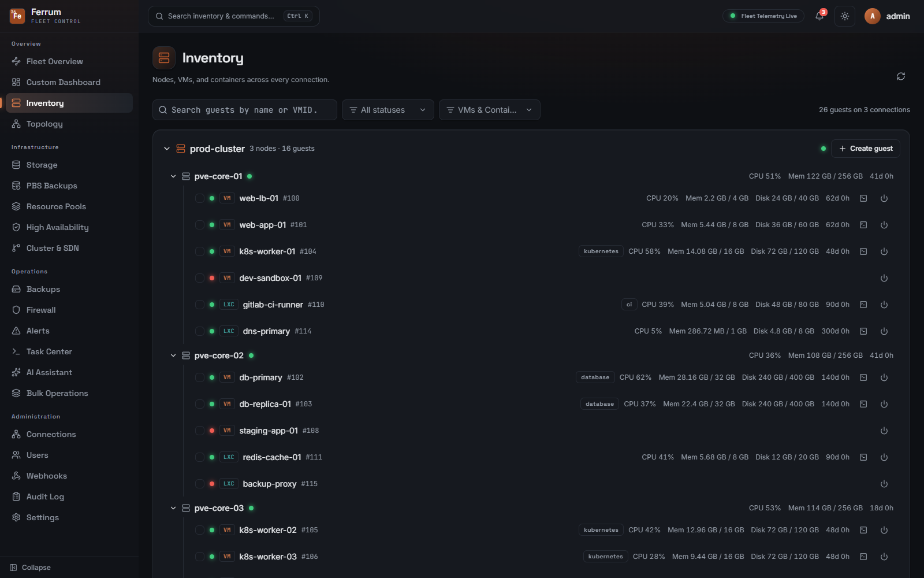
Task: Open PBS Backups page
Action: tap(69, 186)
